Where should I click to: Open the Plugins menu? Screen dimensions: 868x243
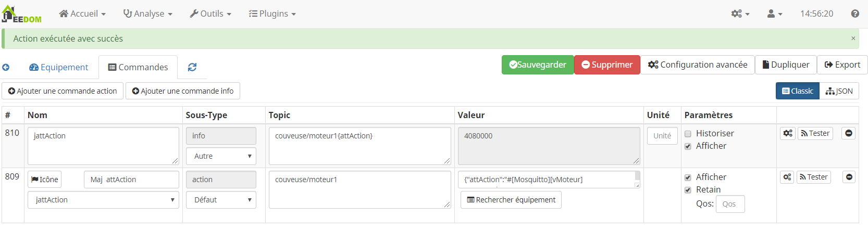[x=272, y=14]
